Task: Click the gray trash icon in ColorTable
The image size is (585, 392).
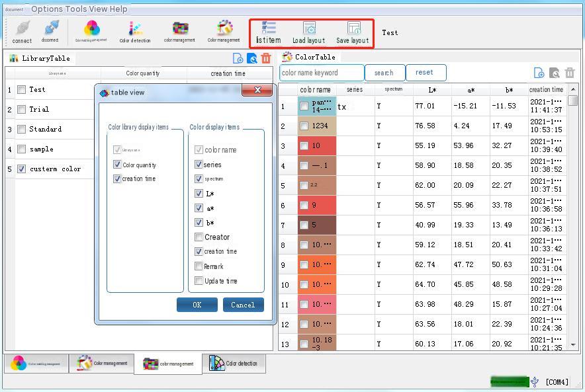Action: click(570, 73)
